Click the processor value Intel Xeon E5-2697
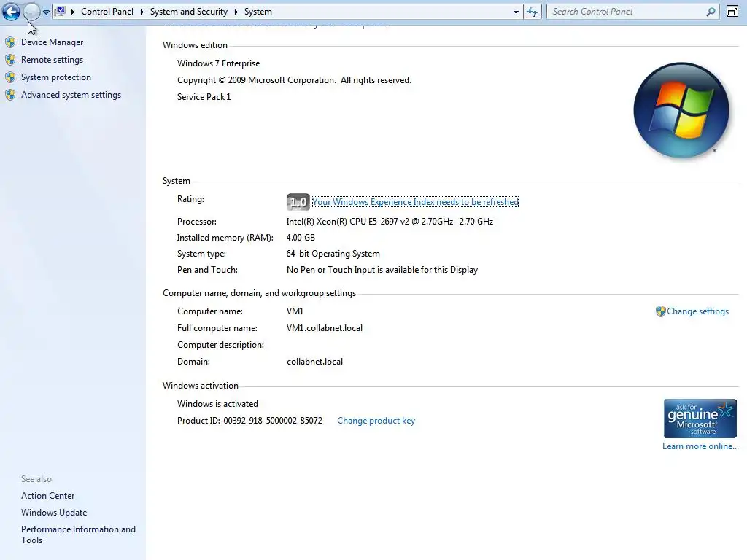Image resolution: width=747 pixels, height=560 pixels. click(x=390, y=222)
